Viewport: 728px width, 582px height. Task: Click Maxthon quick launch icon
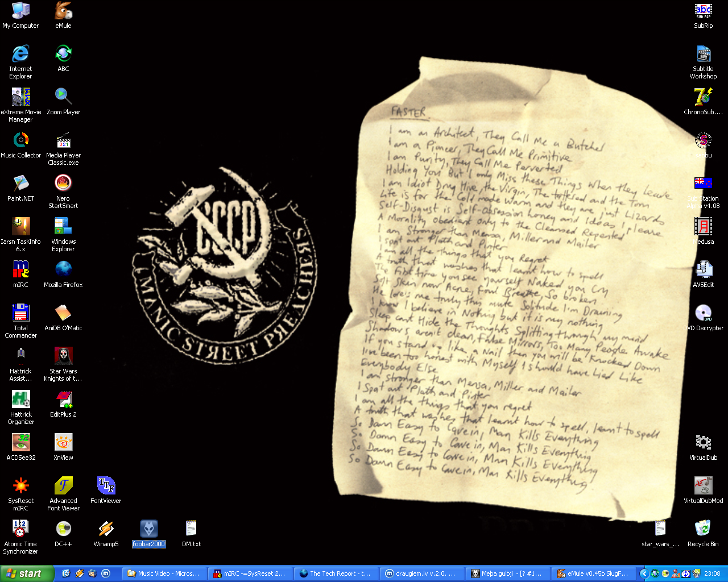(105, 573)
